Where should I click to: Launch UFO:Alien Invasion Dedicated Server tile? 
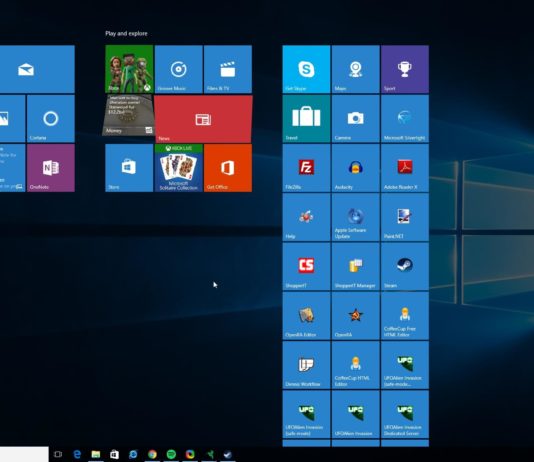point(405,414)
